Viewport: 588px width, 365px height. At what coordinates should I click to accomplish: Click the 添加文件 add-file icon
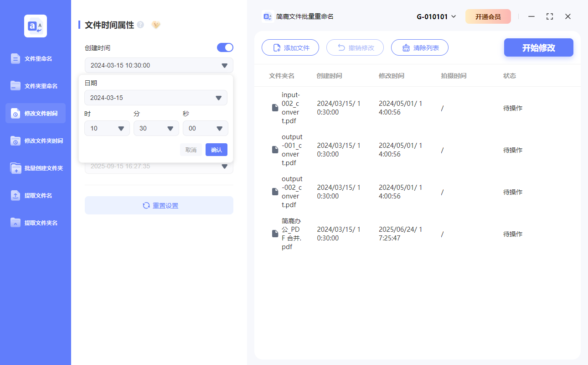click(x=276, y=47)
